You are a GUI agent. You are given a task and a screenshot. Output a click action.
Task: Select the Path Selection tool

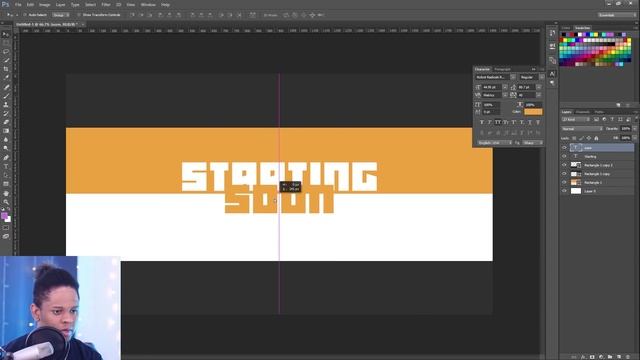6,175
